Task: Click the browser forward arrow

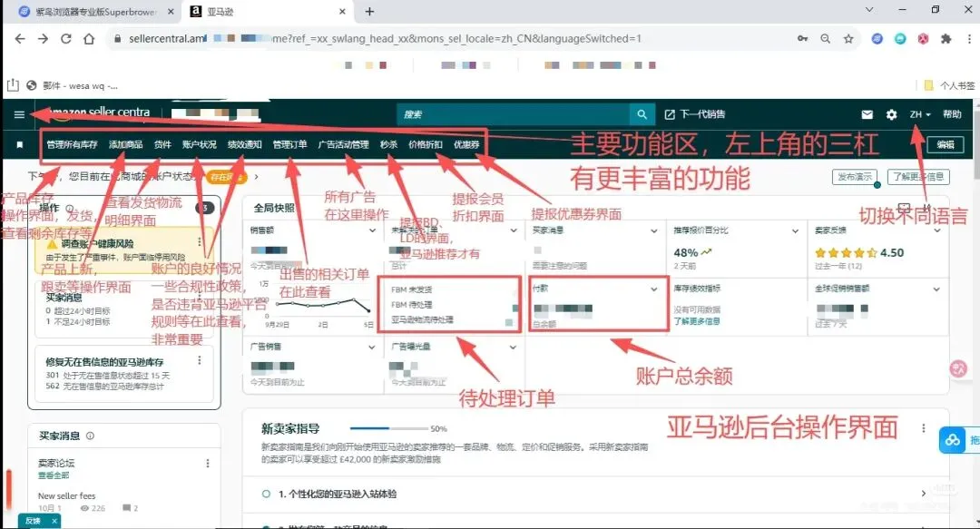Action: point(43,39)
